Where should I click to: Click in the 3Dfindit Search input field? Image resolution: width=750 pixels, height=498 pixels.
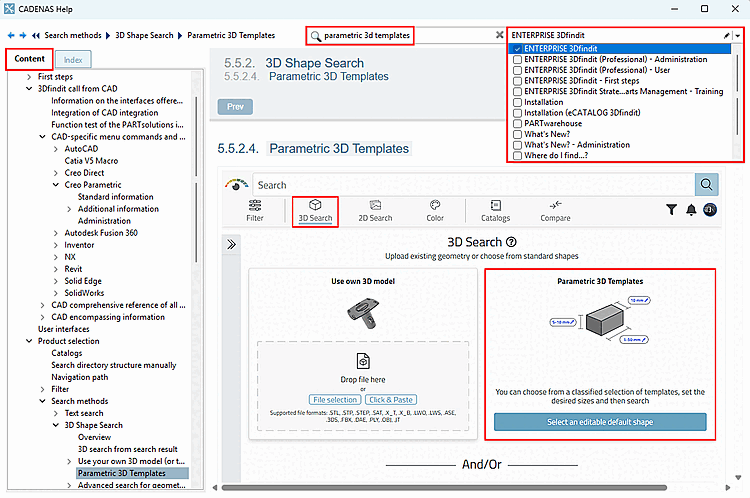point(474,185)
